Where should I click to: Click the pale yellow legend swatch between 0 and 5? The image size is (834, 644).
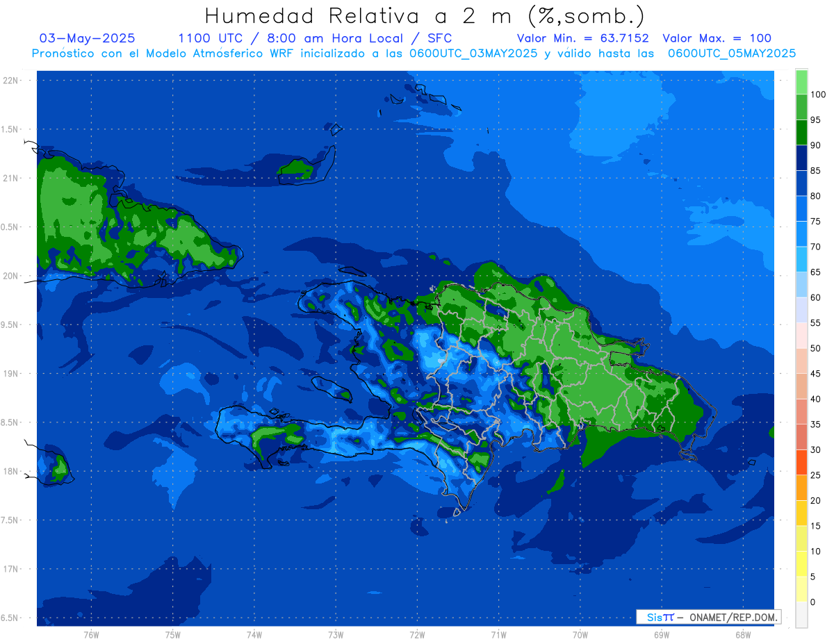click(801, 589)
